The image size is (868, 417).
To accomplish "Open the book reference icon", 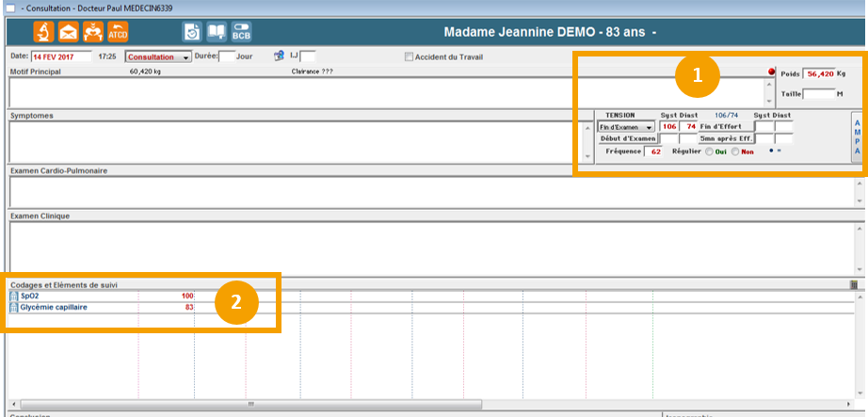I will (x=217, y=33).
